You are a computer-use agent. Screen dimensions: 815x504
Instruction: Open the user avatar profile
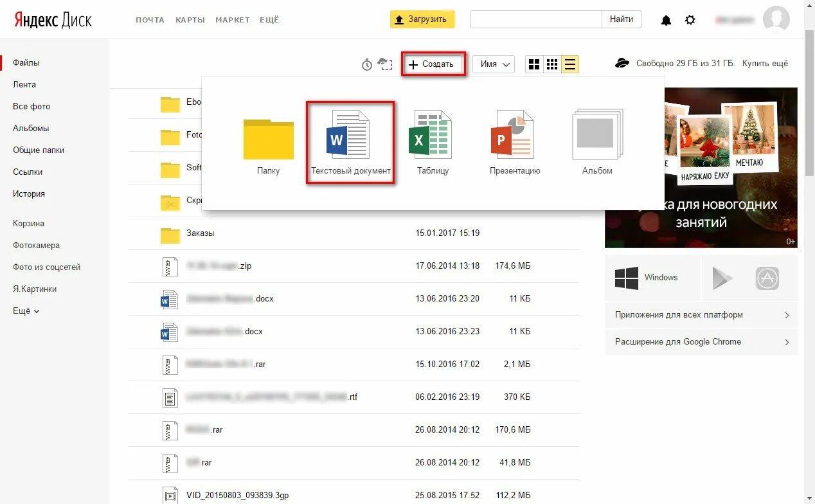pyautogui.click(x=776, y=20)
